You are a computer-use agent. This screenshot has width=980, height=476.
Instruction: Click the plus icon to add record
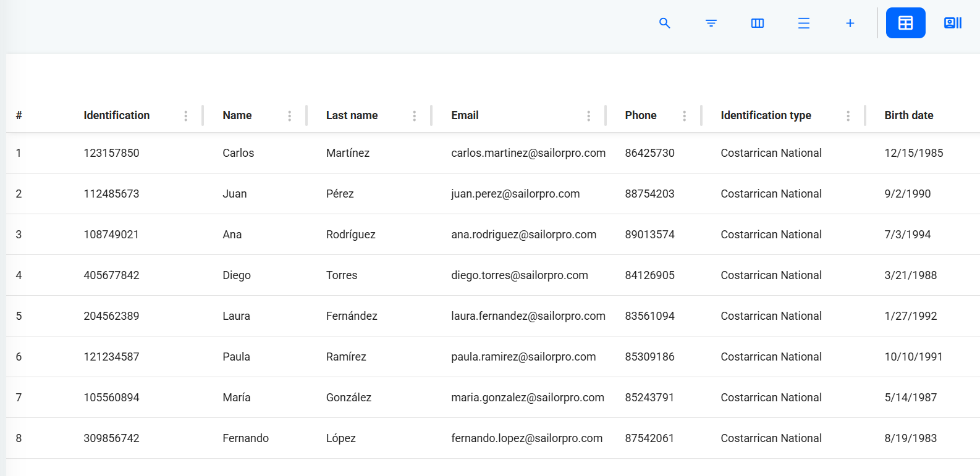click(x=850, y=23)
